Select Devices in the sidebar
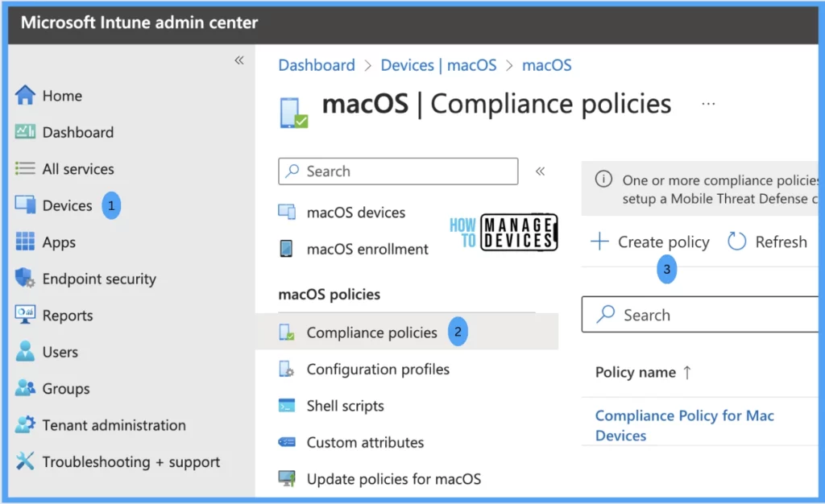This screenshot has height=504, width=825. [x=68, y=205]
